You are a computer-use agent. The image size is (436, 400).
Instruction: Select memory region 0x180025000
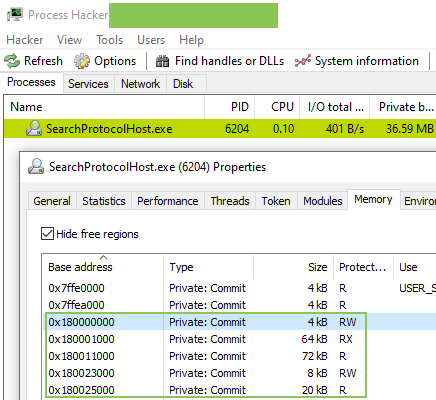pyautogui.click(x=81, y=390)
